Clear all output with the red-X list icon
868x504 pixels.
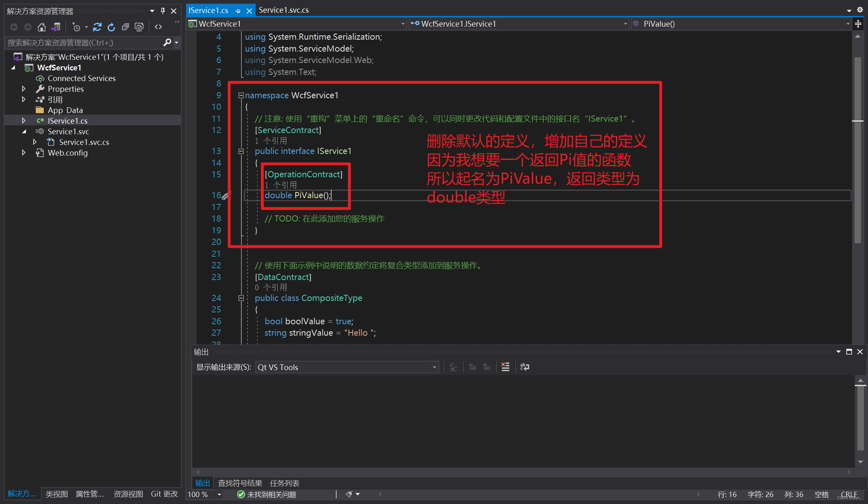[x=505, y=367]
